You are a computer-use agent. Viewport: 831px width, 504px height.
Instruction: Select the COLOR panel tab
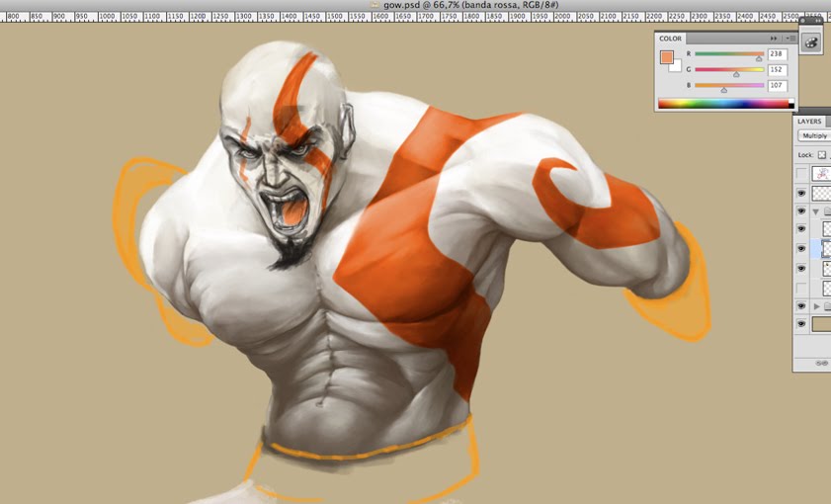[670, 39]
